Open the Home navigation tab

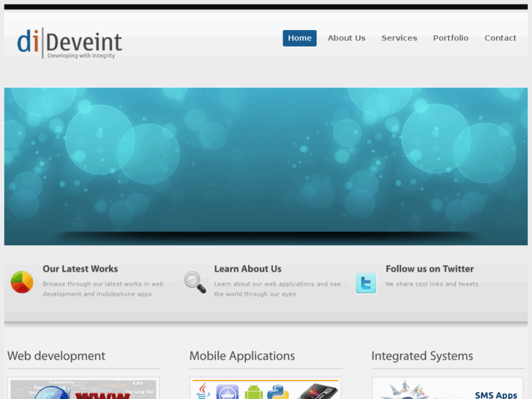(x=299, y=38)
